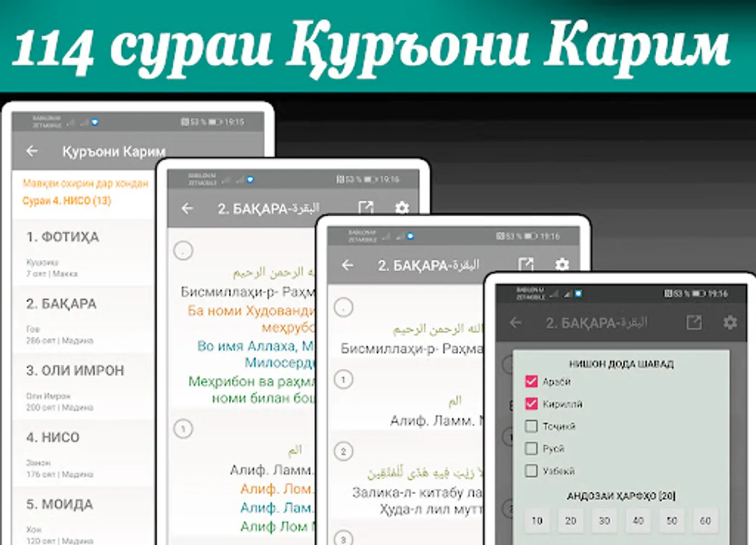Tap 7 оят | Макка subtitle
Screen dimensions: 756x545
pos(52,274)
